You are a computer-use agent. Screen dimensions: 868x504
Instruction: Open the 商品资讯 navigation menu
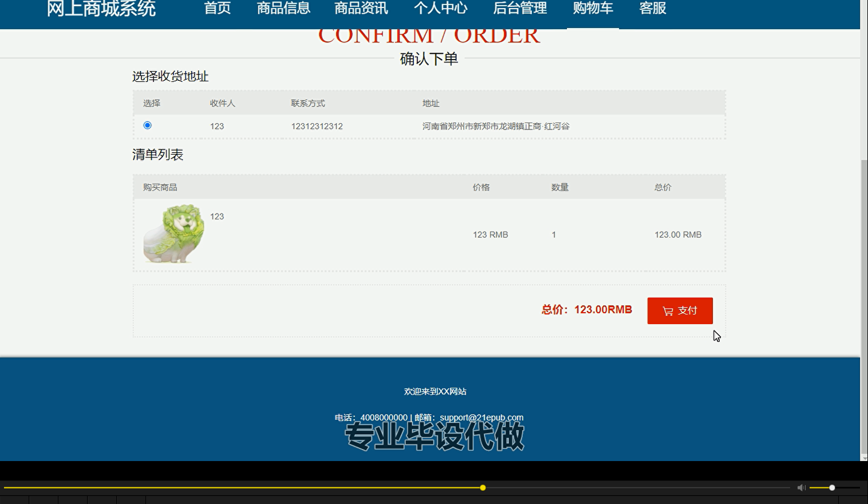coord(361,9)
